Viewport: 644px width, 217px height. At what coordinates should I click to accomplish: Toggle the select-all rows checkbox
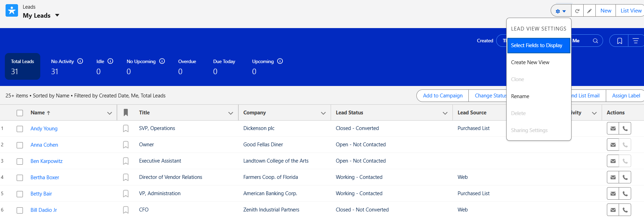20,113
